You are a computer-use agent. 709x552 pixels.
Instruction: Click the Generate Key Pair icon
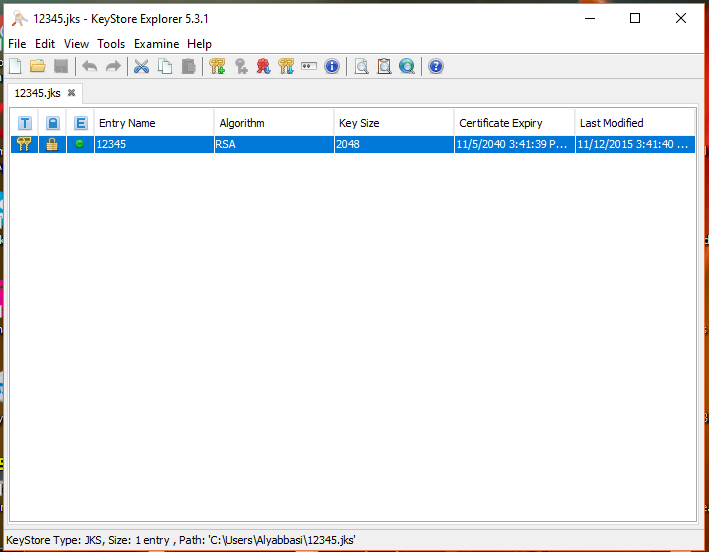[x=217, y=66]
